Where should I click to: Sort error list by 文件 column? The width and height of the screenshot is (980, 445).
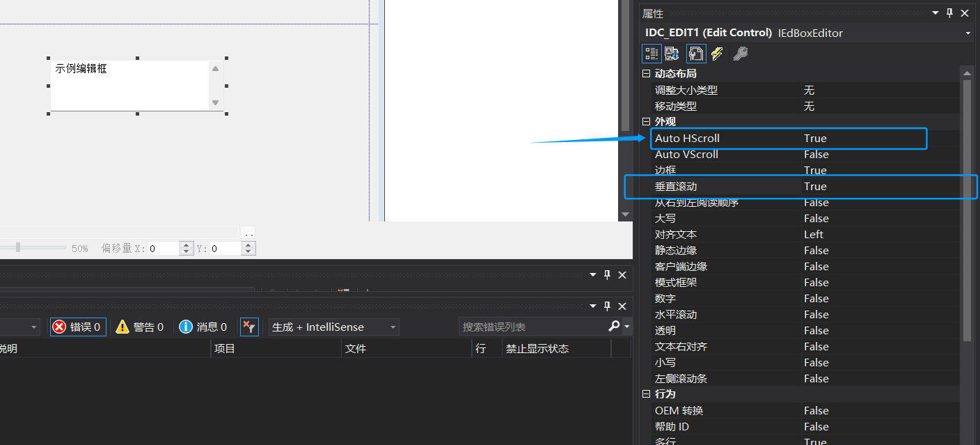[406, 349]
